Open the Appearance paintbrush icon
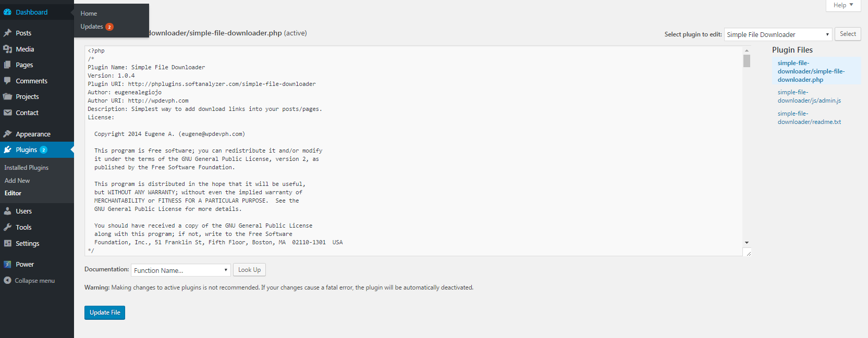 pos(8,133)
